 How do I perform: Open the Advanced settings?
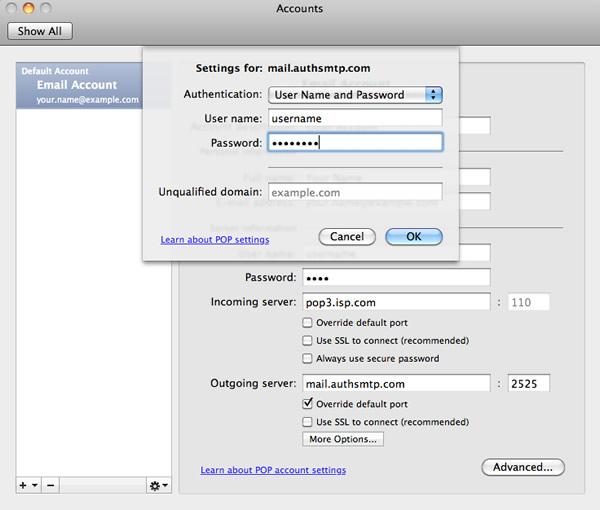tap(522, 467)
